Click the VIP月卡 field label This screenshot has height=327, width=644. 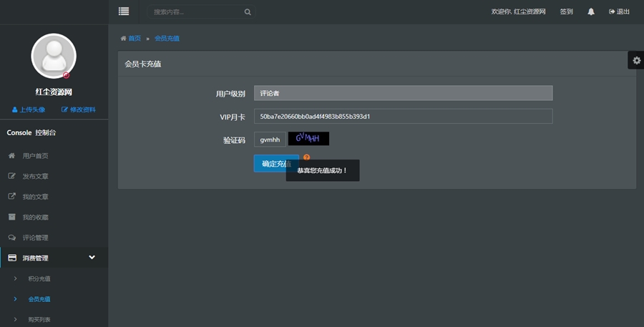[233, 117]
